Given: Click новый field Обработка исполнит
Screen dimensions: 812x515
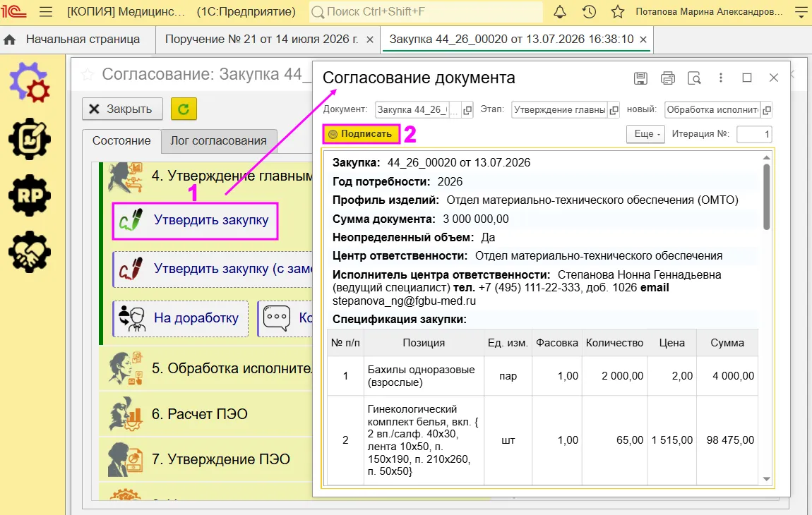Looking at the screenshot, I should 712,110.
